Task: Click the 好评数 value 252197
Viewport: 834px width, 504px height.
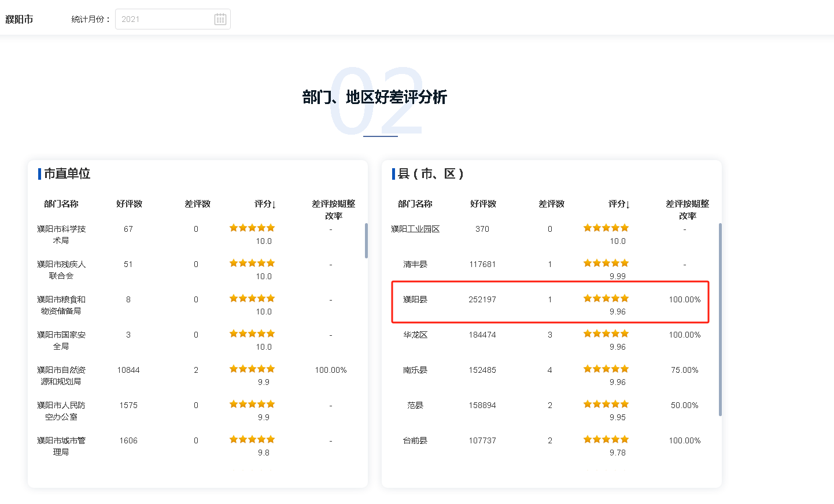Action: click(x=482, y=299)
